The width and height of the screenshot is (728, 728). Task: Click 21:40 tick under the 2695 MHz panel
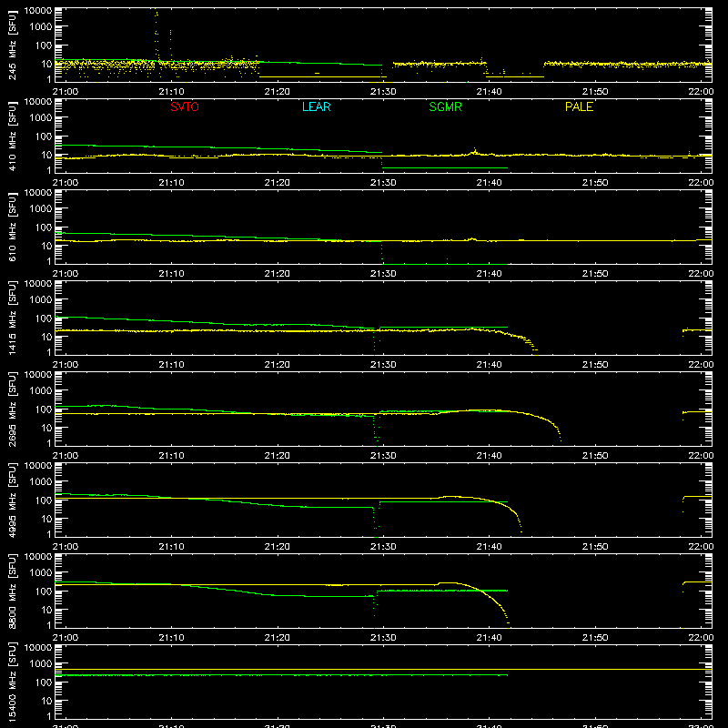pyautogui.click(x=489, y=456)
